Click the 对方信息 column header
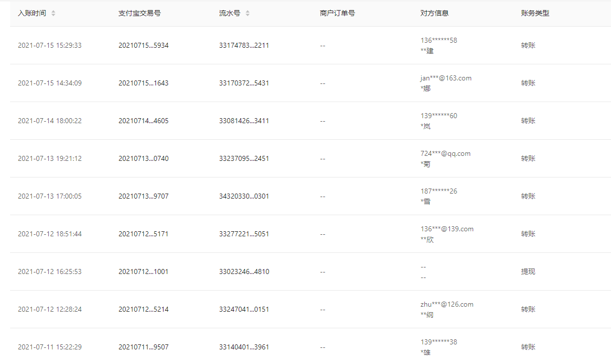Image resolution: width=611 pixels, height=364 pixels. (434, 13)
